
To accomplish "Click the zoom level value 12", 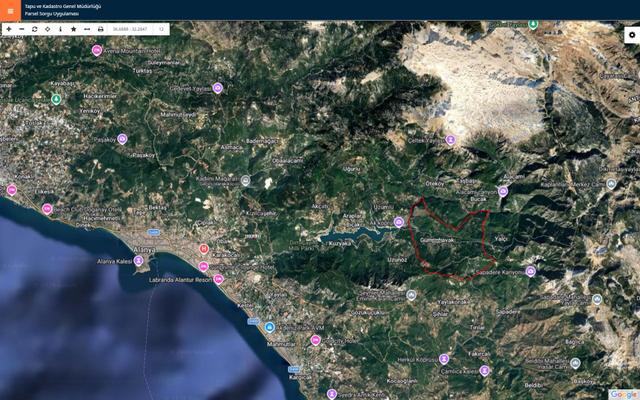I will tap(162, 29).
